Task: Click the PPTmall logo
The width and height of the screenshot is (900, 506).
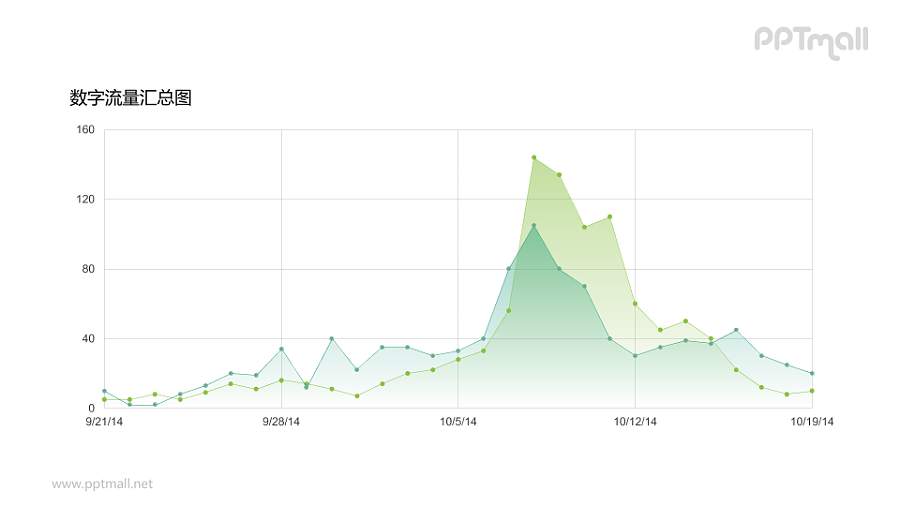Action: pyautogui.click(x=810, y=41)
